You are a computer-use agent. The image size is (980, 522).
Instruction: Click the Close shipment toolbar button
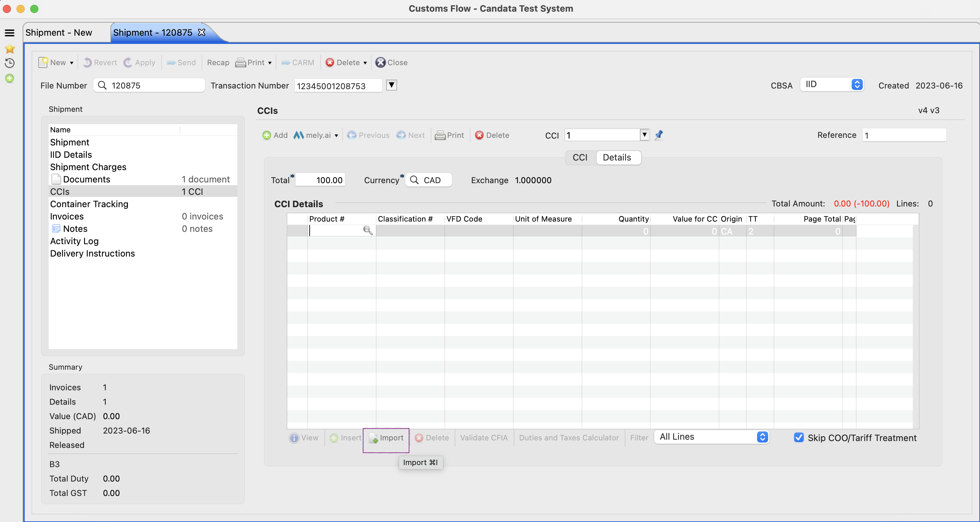point(392,62)
